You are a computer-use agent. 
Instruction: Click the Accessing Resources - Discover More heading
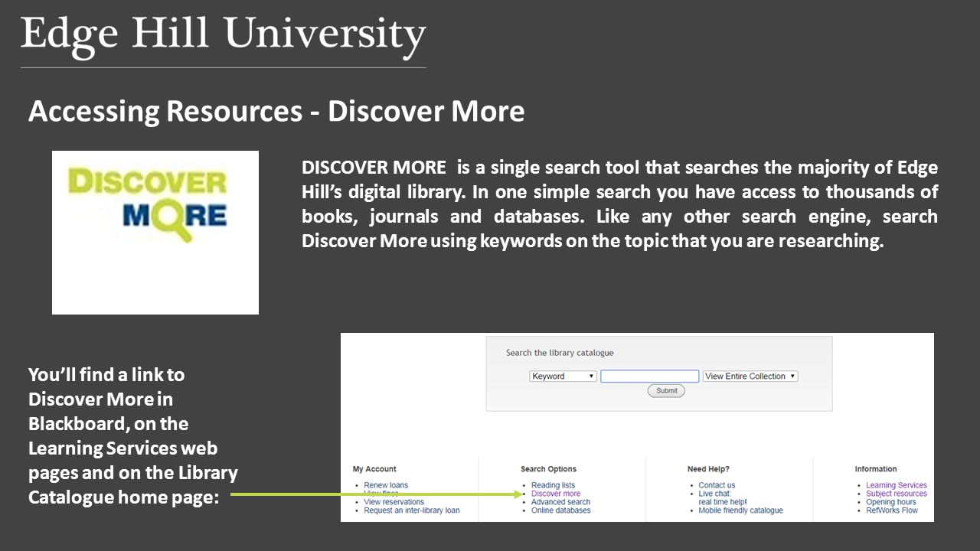click(x=276, y=112)
